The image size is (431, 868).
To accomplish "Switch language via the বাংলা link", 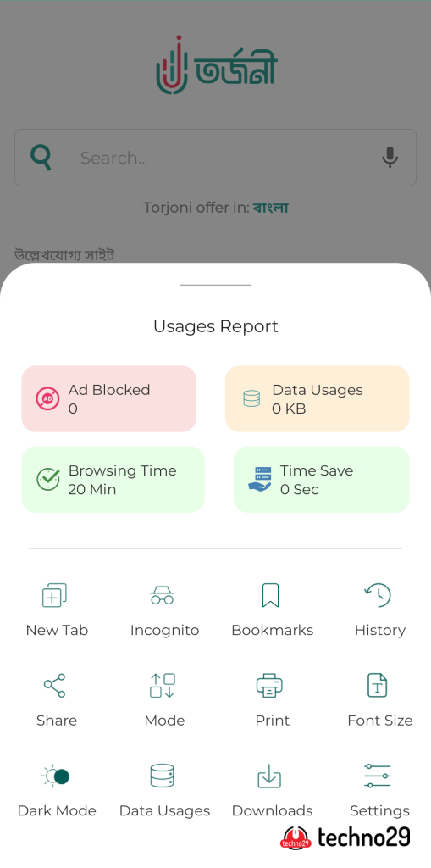I will (271, 208).
